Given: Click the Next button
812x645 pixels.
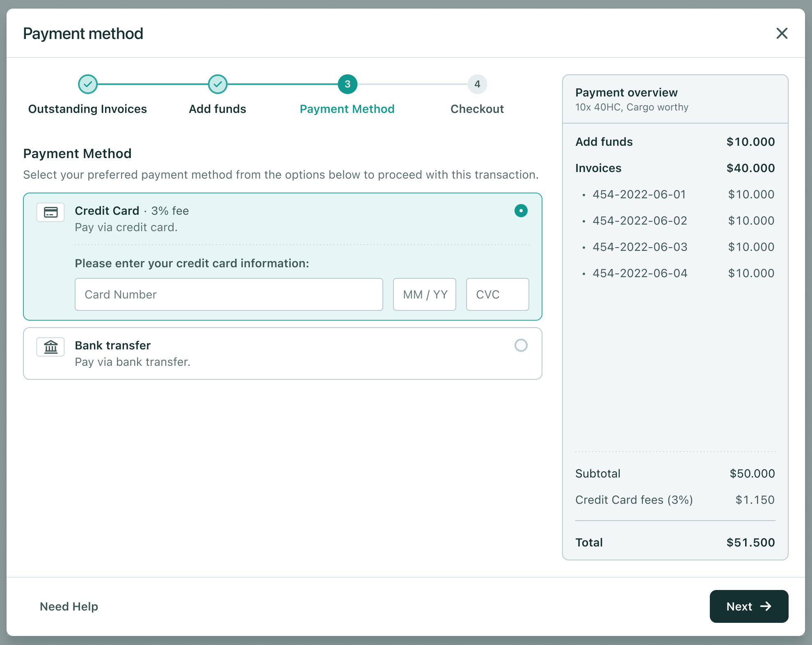Looking at the screenshot, I should (749, 606).
